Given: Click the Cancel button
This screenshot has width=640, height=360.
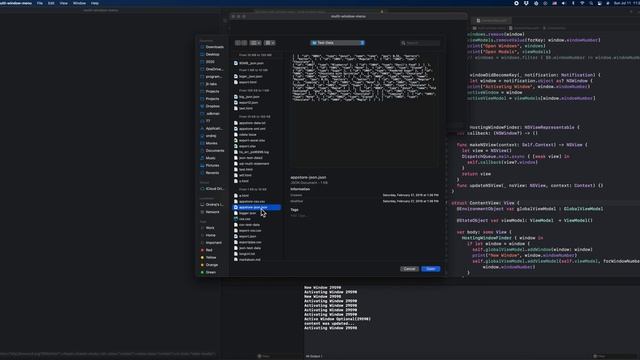Looking at the screenshot, I should [x=409, y=269].
